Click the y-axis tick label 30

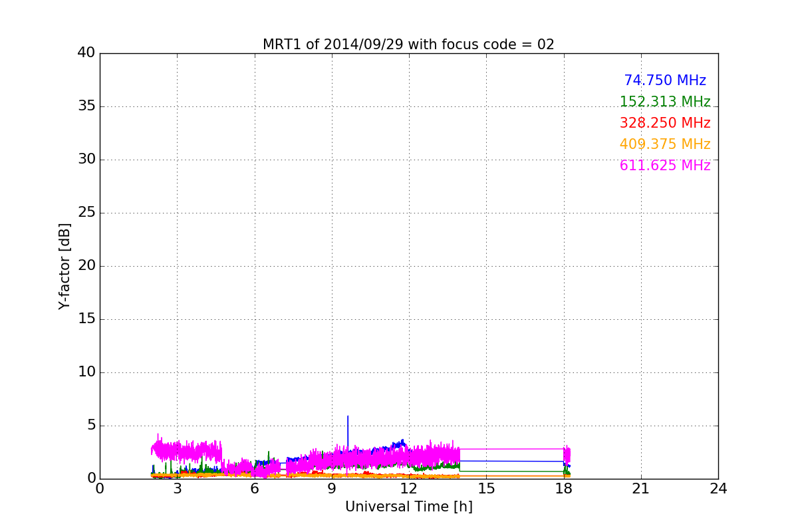(86, 160)
